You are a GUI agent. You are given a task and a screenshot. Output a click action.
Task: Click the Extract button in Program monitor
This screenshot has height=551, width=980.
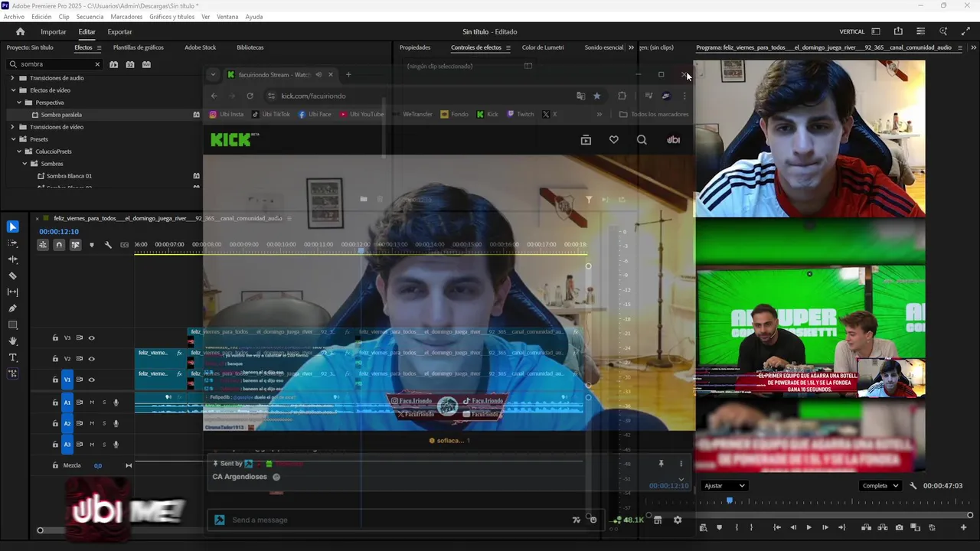(883, 527)
